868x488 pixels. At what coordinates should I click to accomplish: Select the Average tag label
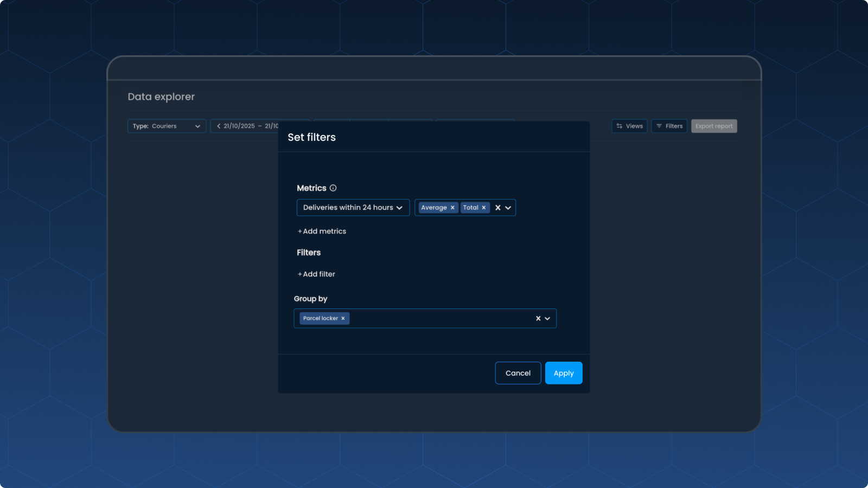coord(434,208)
